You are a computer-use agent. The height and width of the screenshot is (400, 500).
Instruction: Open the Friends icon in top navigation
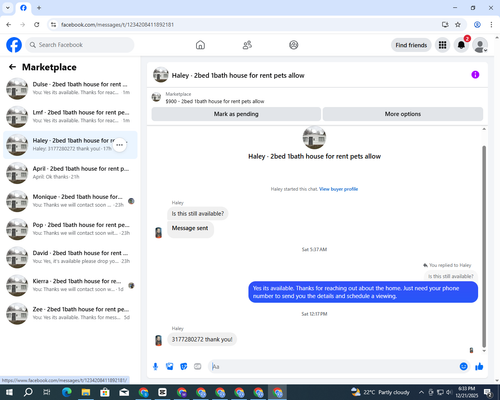247,45
